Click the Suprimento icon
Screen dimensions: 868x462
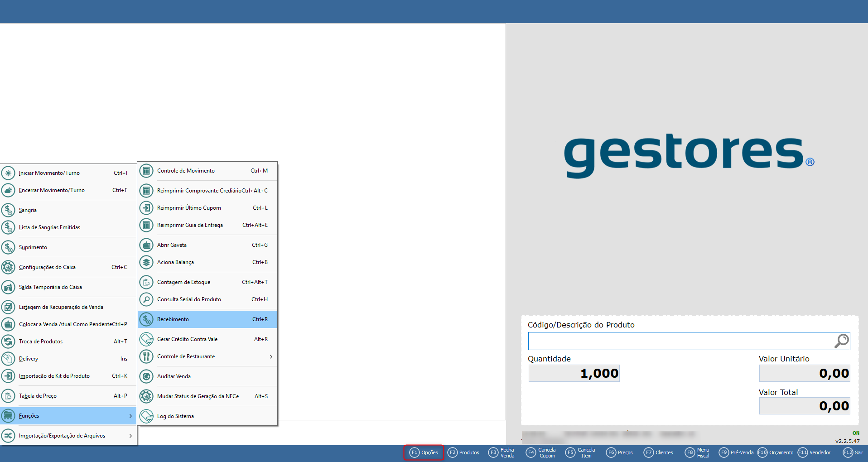coord(8,247)
